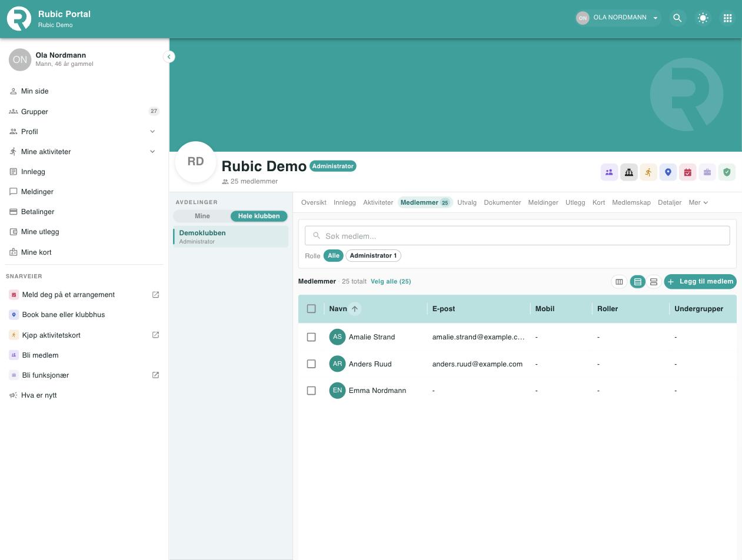
Task: Click anders.ruud@example.com email cell
Action: click(477, 364)
